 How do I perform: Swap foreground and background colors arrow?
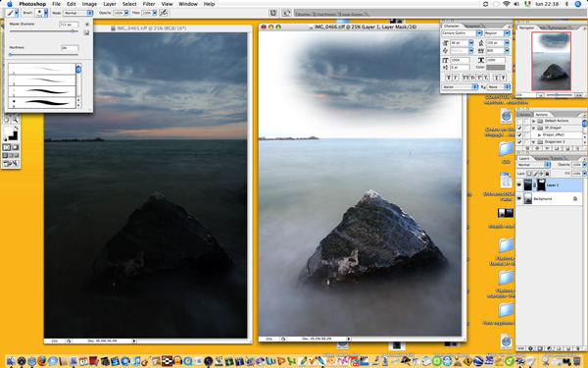[x=16, y=129]
